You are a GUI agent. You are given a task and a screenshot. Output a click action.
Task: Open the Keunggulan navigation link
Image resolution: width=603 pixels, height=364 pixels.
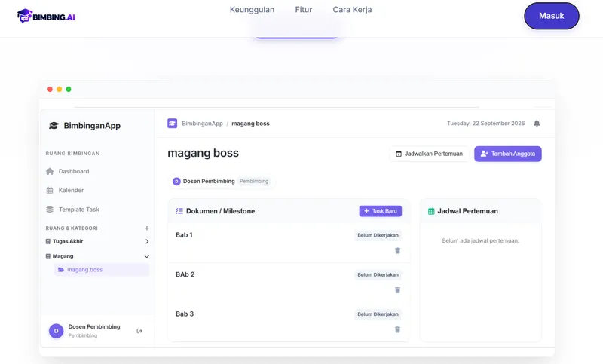point(252,10)
